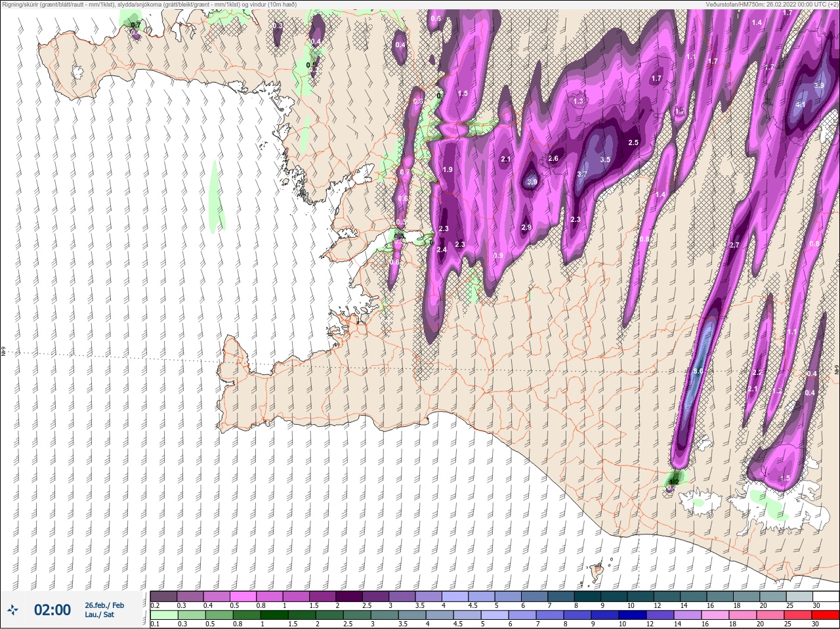840x629 pixels.
Task: Click the 2.2 precipitation value on the map
Action: [x=757, y=372]
